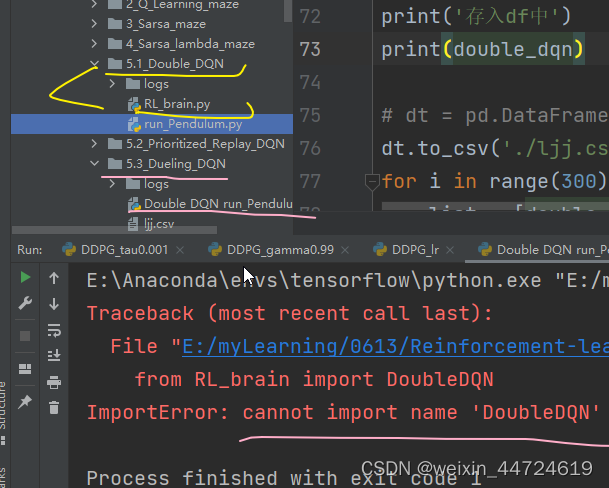Screen dimensions: 609x488
Task: Close the DDPG_lr run tab
Action: (x=450, y=250)
